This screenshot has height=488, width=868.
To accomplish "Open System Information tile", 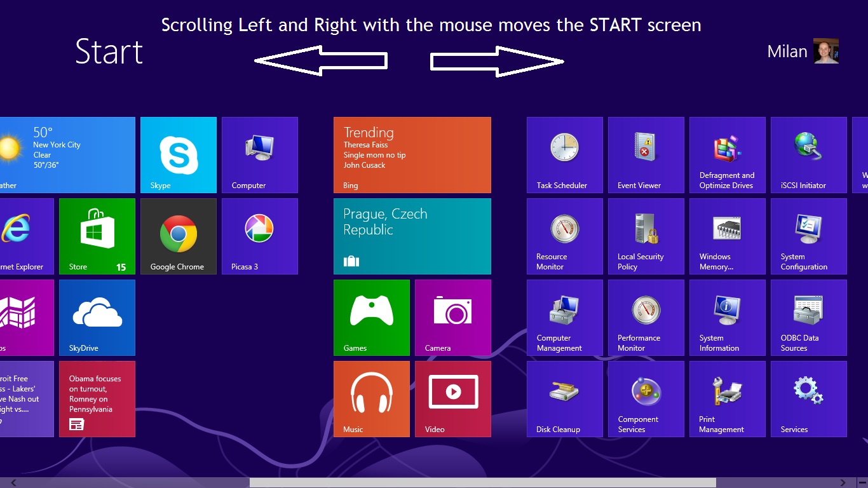I will pyautogui.click(x=728, y=318).
